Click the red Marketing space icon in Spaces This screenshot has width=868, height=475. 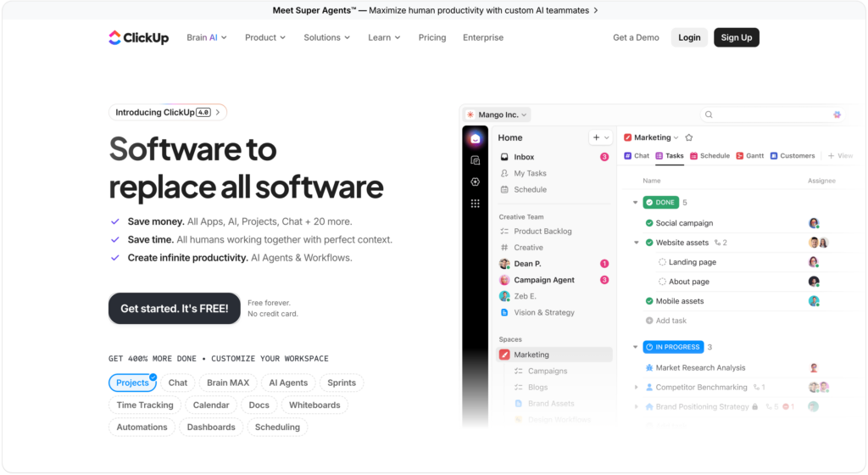[x=504, y=355]
